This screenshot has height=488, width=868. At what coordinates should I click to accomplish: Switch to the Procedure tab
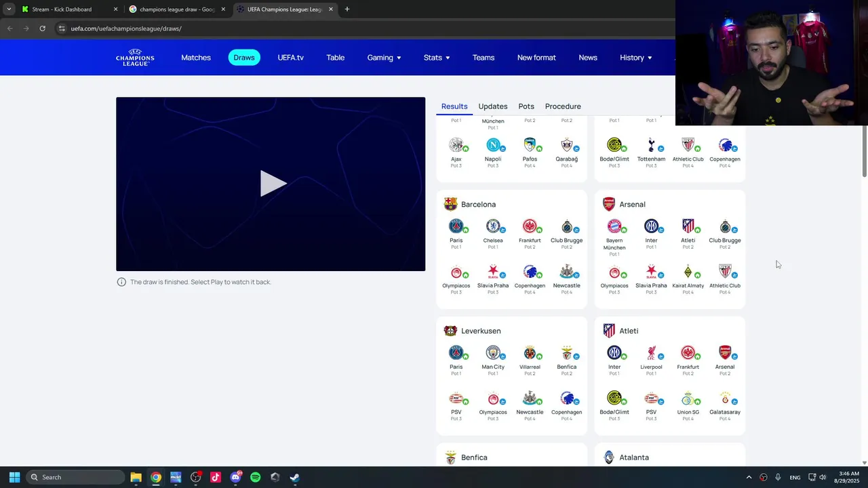(x=563, y=106)
